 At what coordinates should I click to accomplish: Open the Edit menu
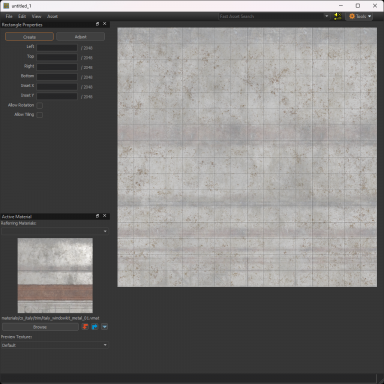click(22, 16)
